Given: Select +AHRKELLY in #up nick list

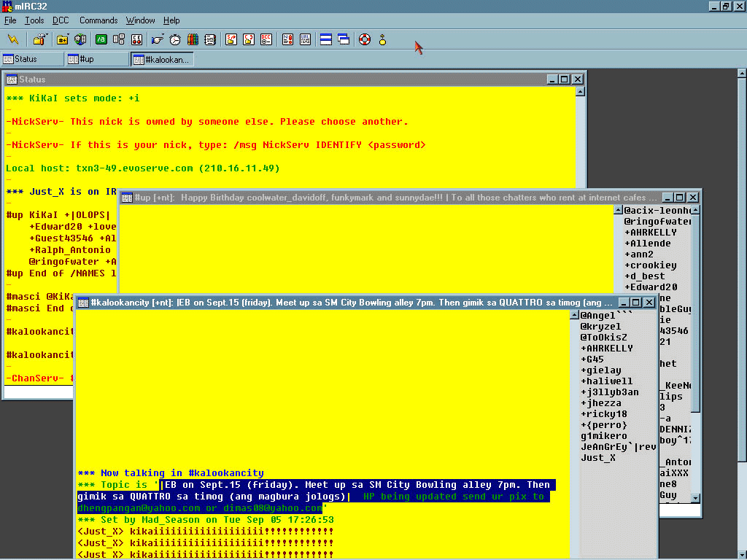Looking at the screenshot, I should point(650,233).
